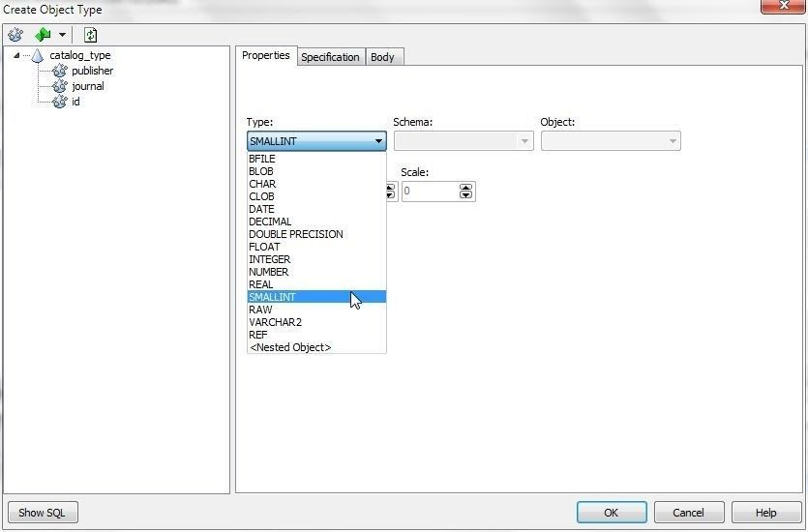Image resolution: width=808 pixels, height=532 pixels.
Task: Switch to the Specification tab
Action: (x=330, y=57)
